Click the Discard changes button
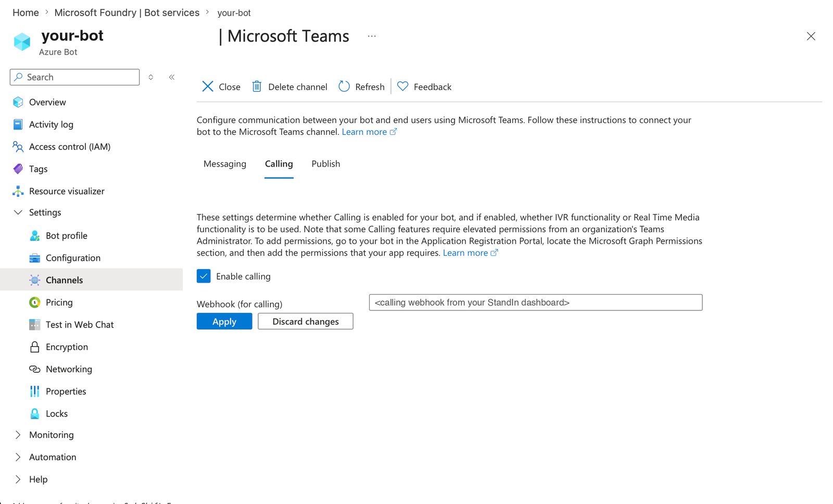 [306, 321]
